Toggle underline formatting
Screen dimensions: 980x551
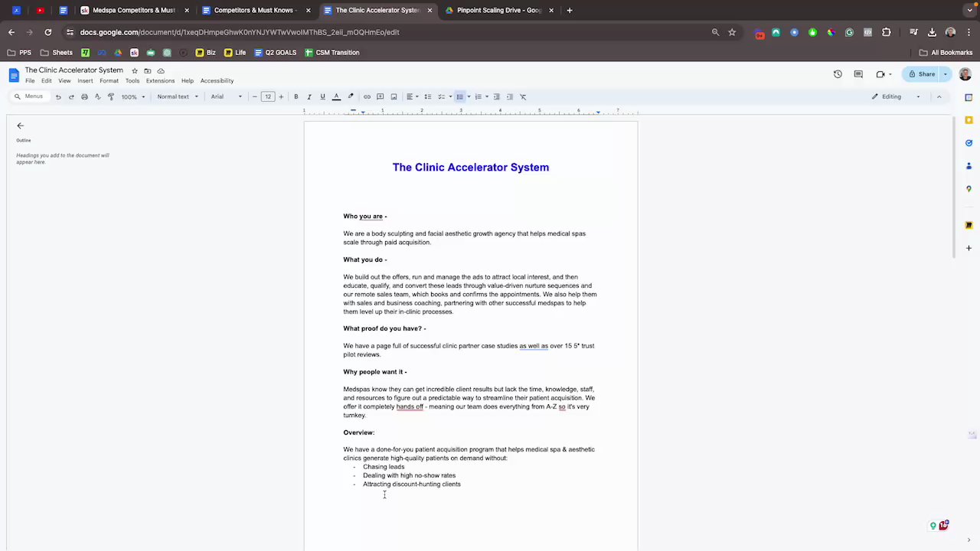tap(322, 96)
